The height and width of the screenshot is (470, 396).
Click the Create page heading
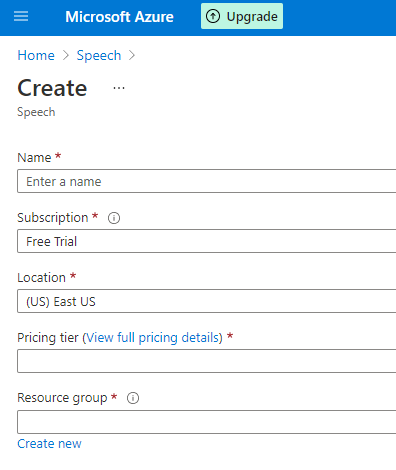[x=52, y=88]
